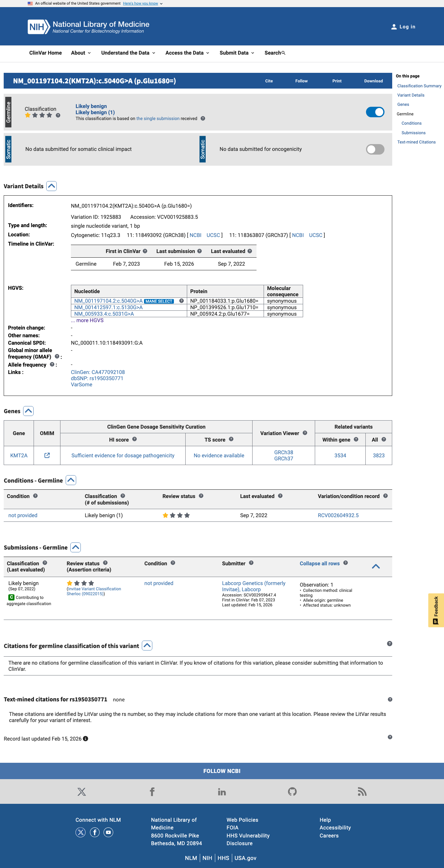Open VarSome link
The width and height of the screenshot is (444, 868).
[81, 384]
